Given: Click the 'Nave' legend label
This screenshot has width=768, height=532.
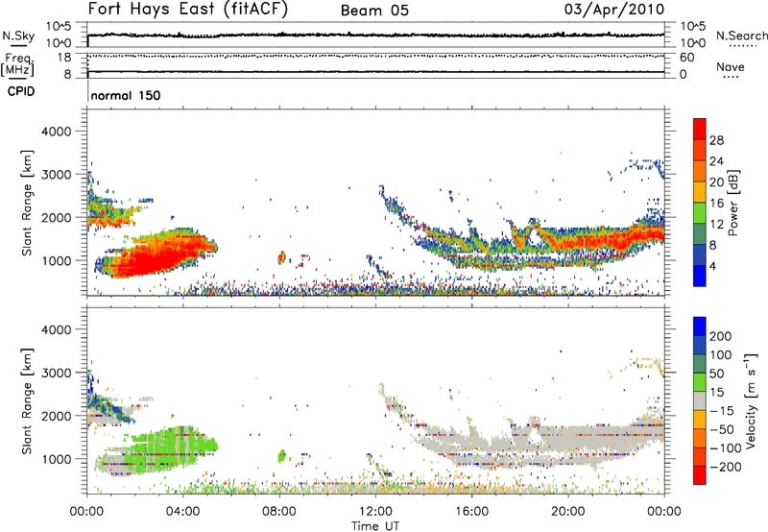Looking at the screenshot, I should [730, 67].
